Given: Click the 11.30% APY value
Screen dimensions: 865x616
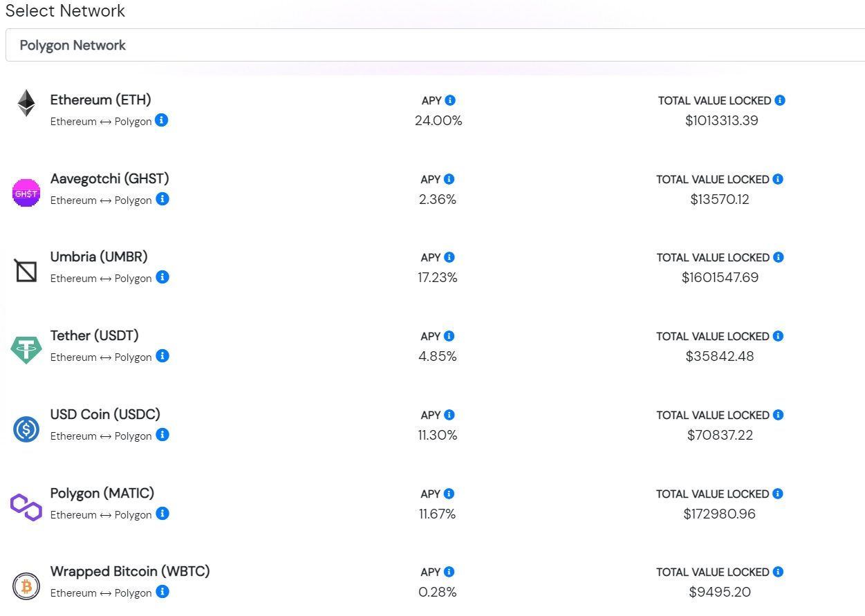Looking at the screenshot, I should click(x=438, y=436).
